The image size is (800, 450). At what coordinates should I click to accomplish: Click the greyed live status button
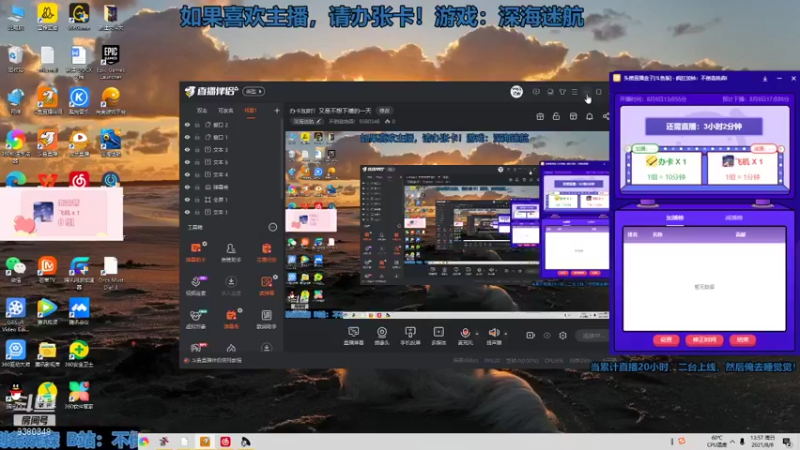tap(592, 335)
